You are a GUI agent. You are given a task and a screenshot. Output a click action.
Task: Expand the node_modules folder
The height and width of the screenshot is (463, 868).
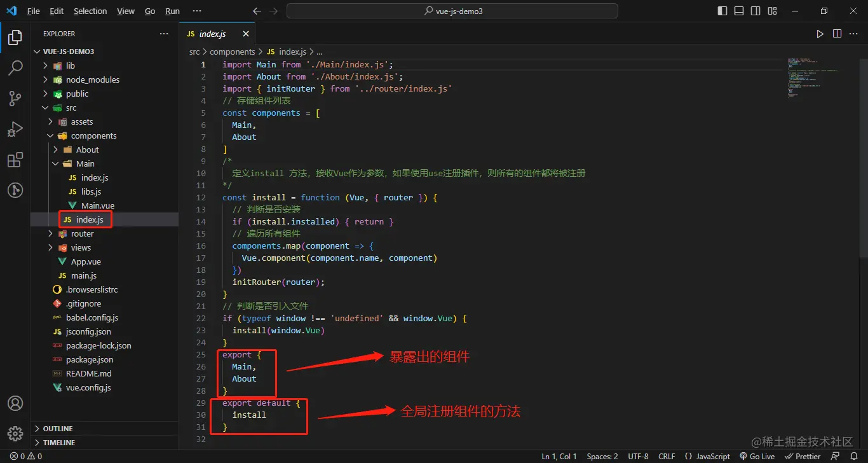point(93,79)
